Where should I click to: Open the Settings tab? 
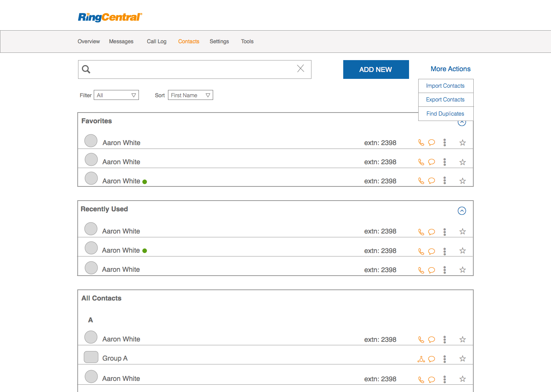(219, 41)
